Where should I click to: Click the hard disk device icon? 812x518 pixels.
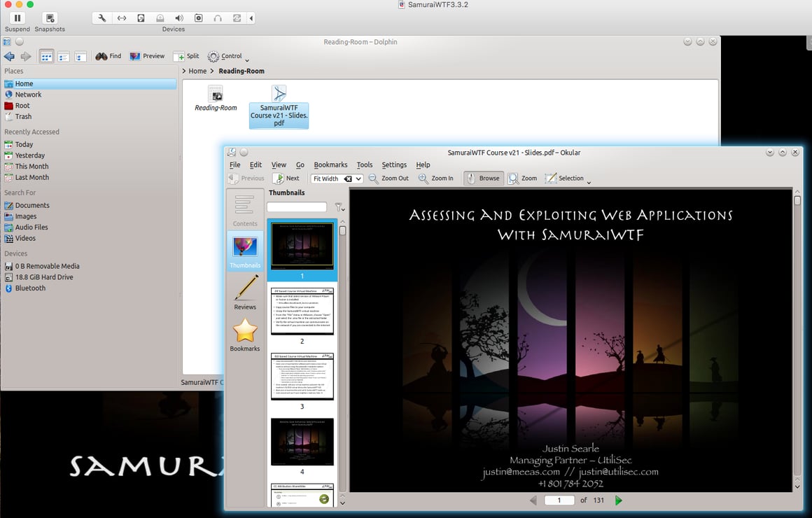[x=141, y=18]
